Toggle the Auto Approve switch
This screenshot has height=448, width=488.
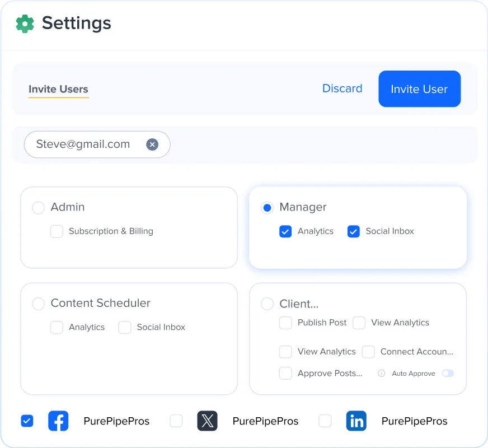click(448, 373)
